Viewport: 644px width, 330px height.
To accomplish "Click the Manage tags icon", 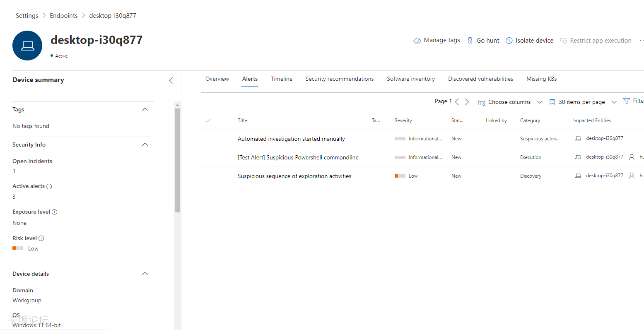I will pos(417,41).
